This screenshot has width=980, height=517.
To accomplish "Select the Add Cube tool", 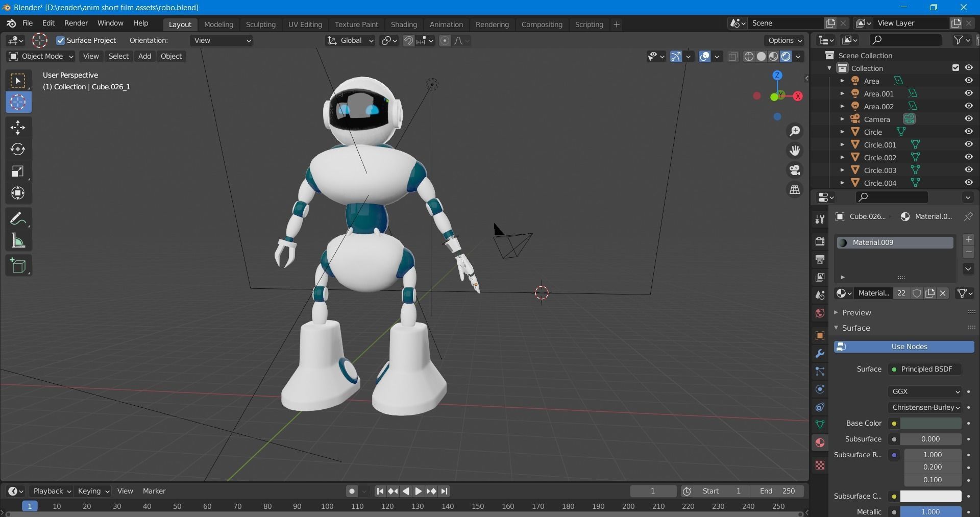I will 18,266.
